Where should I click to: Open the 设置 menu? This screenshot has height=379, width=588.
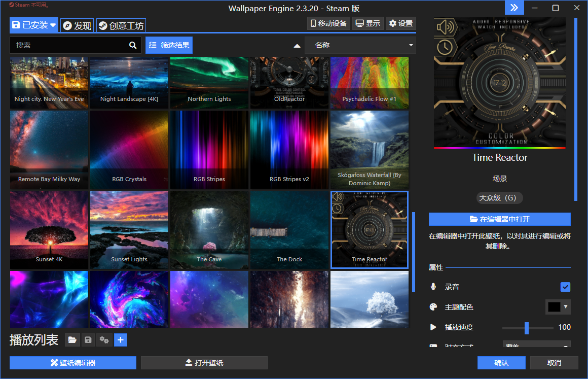pos(401,23)
